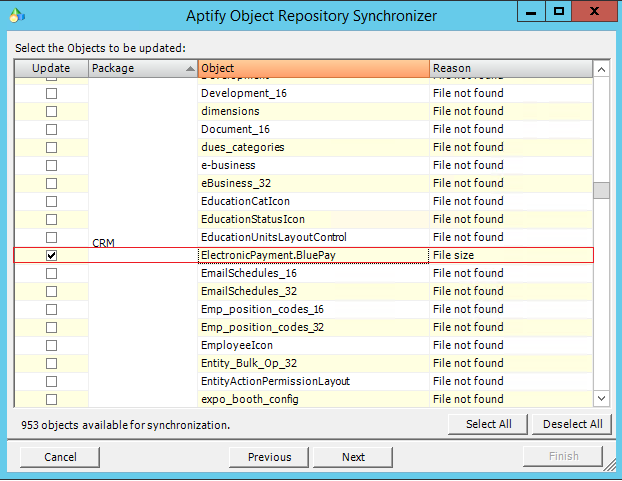The image size is (622, 481).
Task: Check the Emp_position_codes_32 update checkbox
Action: coord(51,328)
